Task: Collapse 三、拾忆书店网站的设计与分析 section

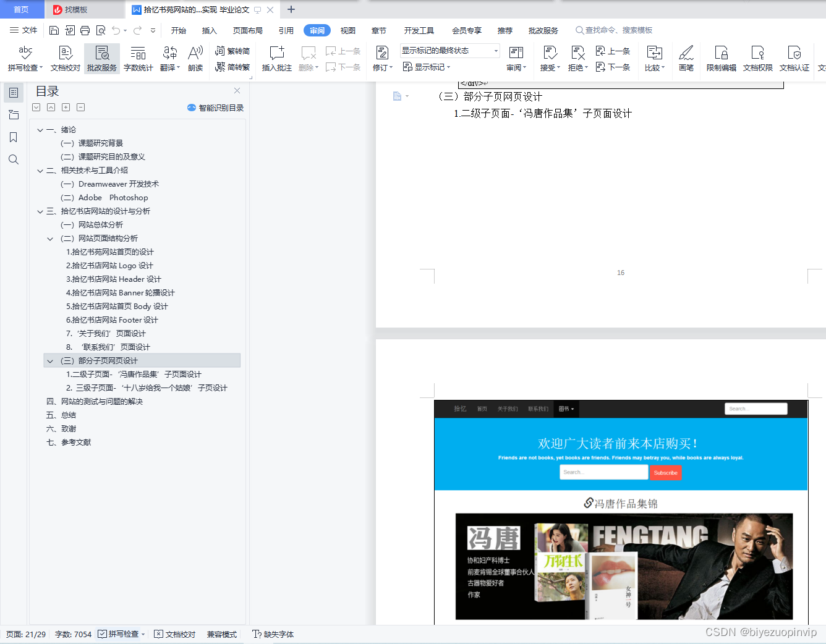Action: click(40, 211)
